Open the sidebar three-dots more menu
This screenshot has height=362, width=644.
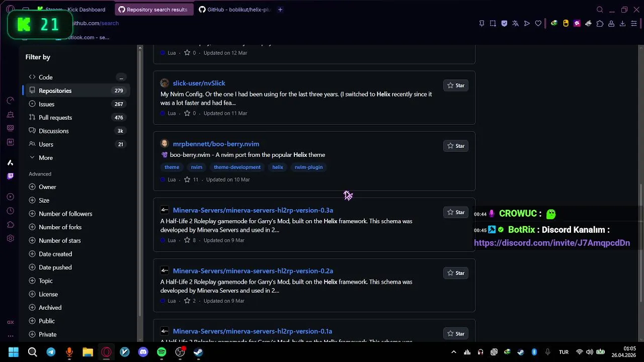(10, 336)
